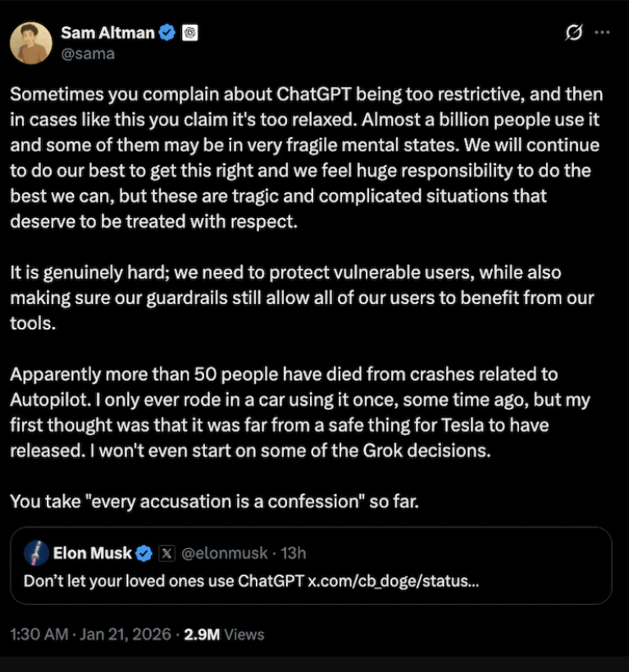
Task: Click the "every accusation is a confession" line
Action: pyautogui.click(x=214, y=502)
